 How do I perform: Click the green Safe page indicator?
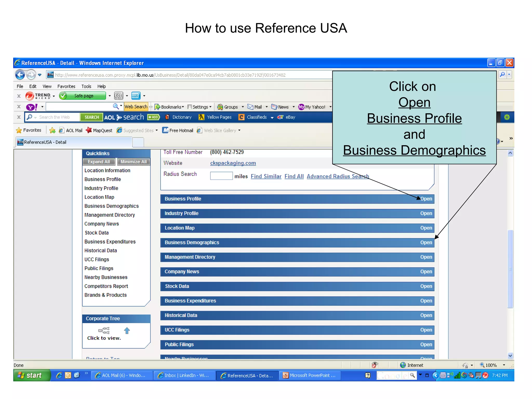point(83,96)
